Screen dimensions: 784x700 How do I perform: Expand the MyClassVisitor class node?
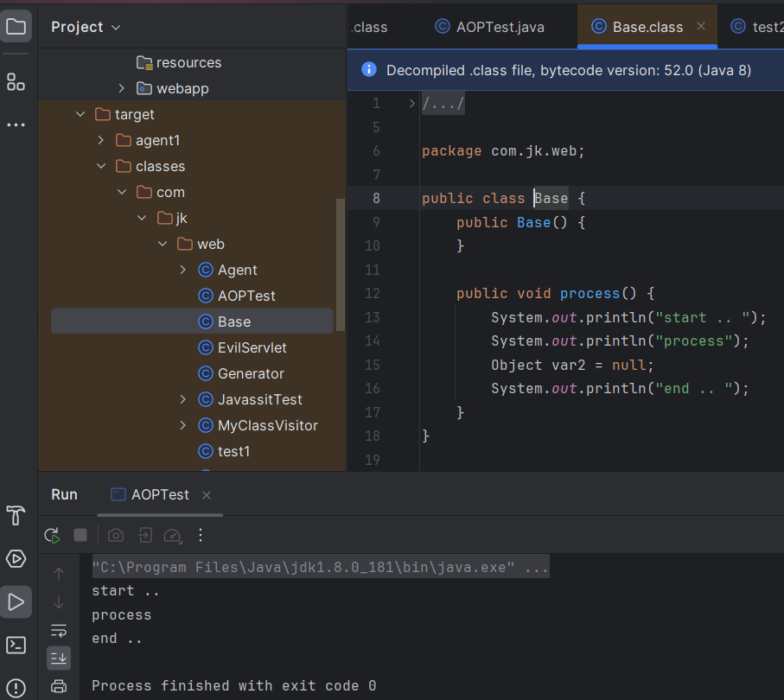183,425
